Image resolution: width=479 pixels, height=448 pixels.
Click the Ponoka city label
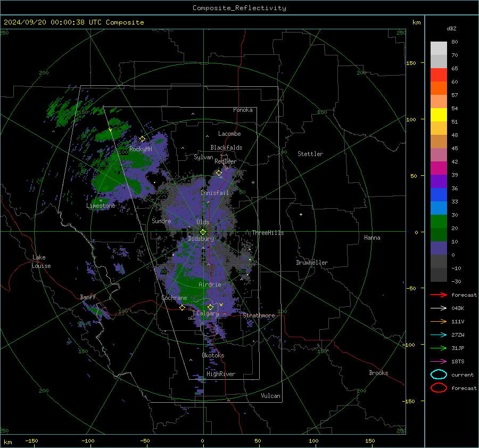pyautogui.click(x=243, y=110)
